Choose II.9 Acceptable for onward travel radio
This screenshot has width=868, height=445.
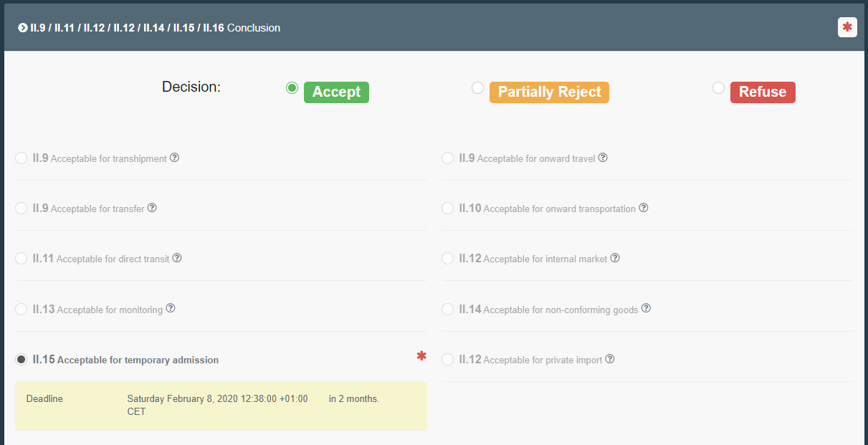(x=448, y=158)
